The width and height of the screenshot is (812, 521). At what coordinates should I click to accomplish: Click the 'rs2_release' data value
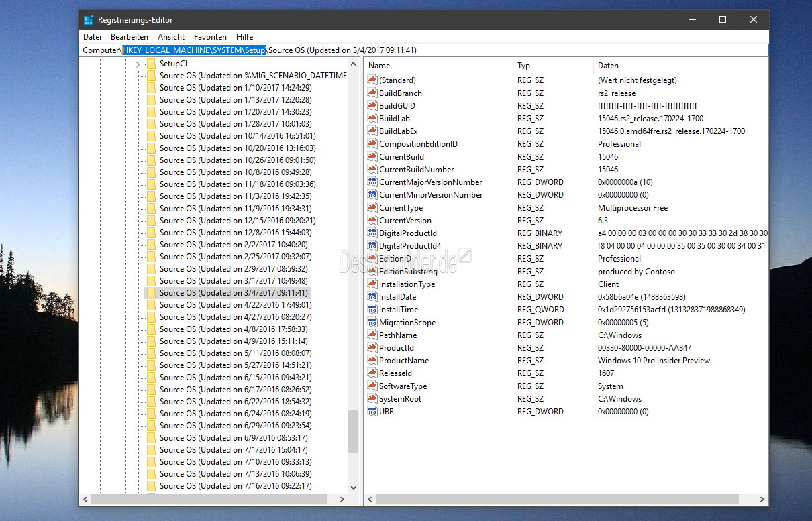tap(617, 93)
